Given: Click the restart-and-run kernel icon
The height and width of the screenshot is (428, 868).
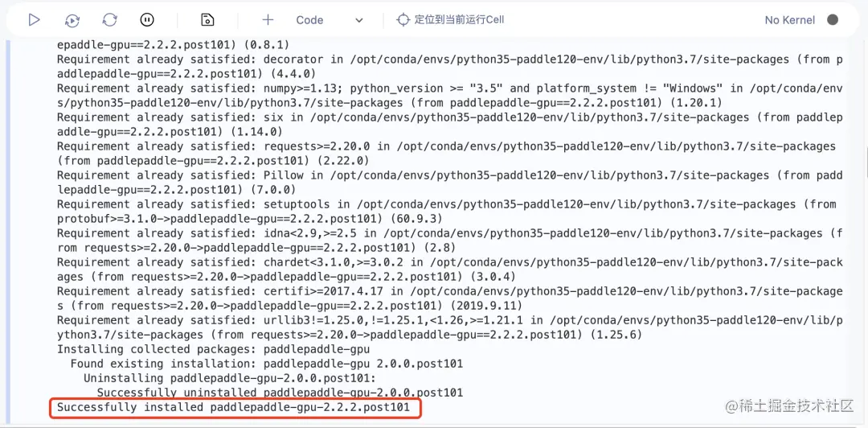Looking at the screenshot, I should pos(72,20).
